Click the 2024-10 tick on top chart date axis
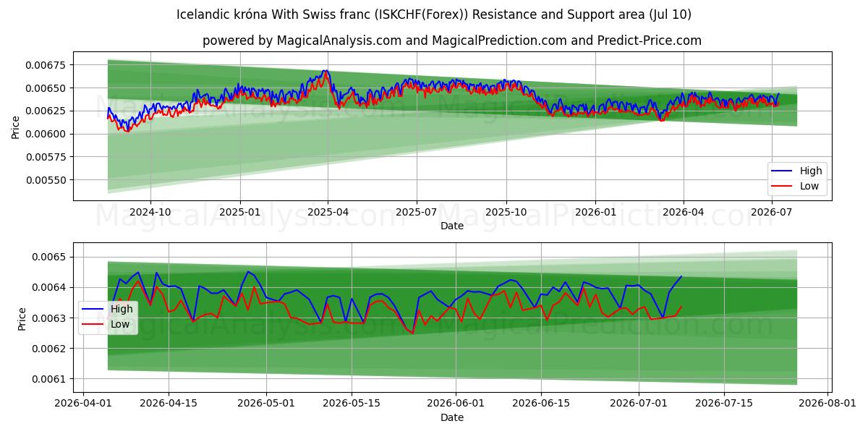The image size is (868, 434). [150, 212]
